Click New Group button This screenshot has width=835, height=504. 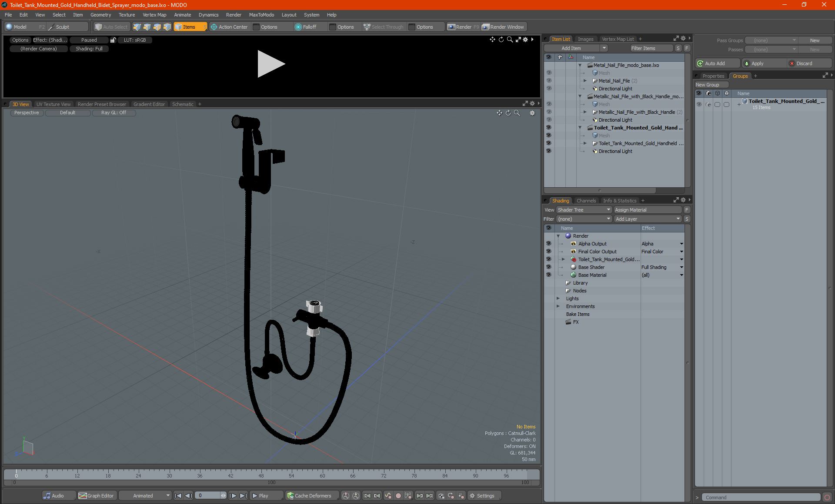coord(711,85)
